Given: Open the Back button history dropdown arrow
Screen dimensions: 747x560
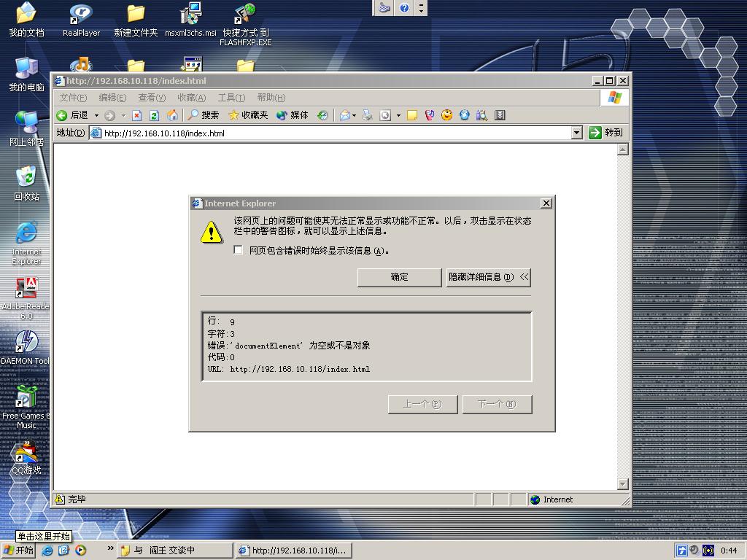Looking at the screenshot, I should (x=96, y=115).
